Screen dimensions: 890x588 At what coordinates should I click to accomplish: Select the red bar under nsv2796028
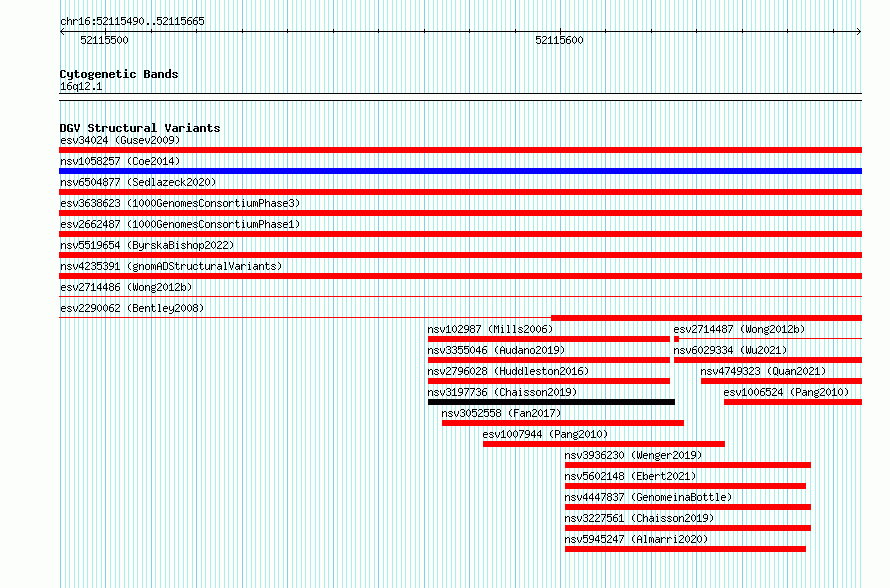549,381
